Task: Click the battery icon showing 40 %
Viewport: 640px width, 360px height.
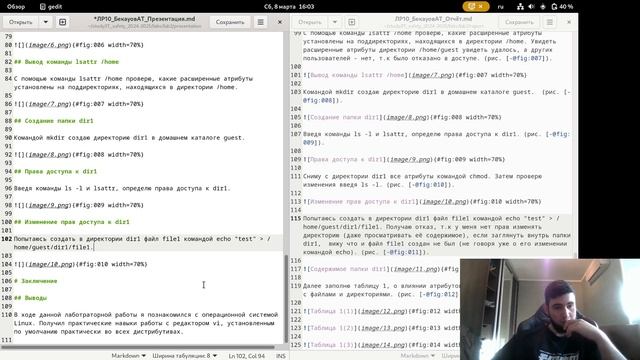Action: coord(562,7)
